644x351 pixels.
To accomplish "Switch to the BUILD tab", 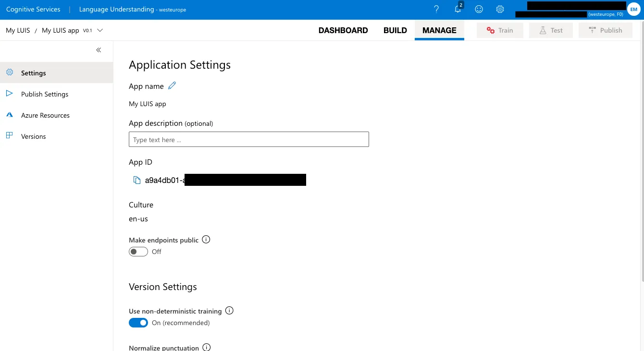I will pos(395,30).
